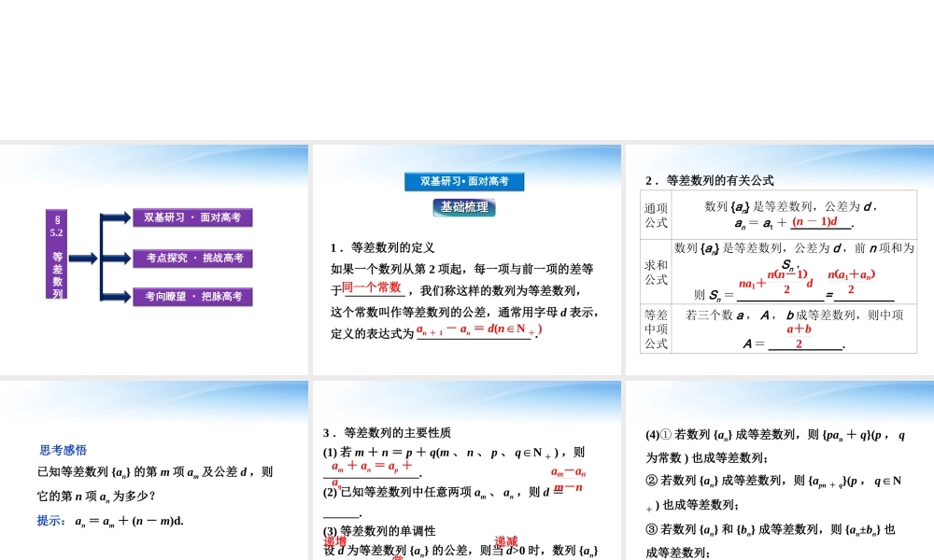This screenshot has height=560, width=934.
Task: Click the purple 考向瞭望·把脉高考 box
Action: [193, 297]
